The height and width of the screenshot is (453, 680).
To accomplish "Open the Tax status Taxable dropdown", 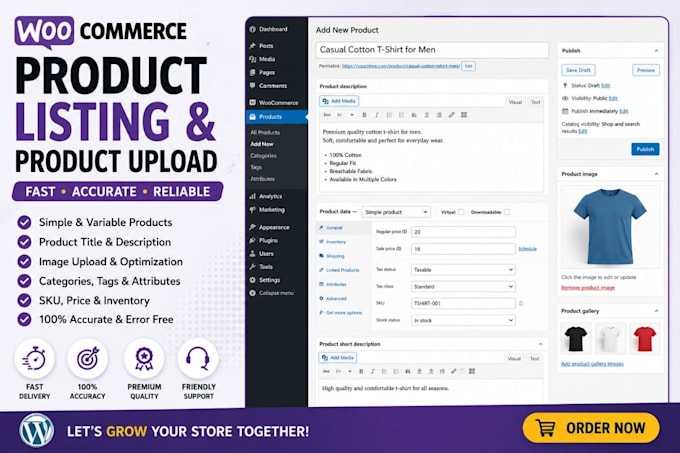I will pos(463,270).
